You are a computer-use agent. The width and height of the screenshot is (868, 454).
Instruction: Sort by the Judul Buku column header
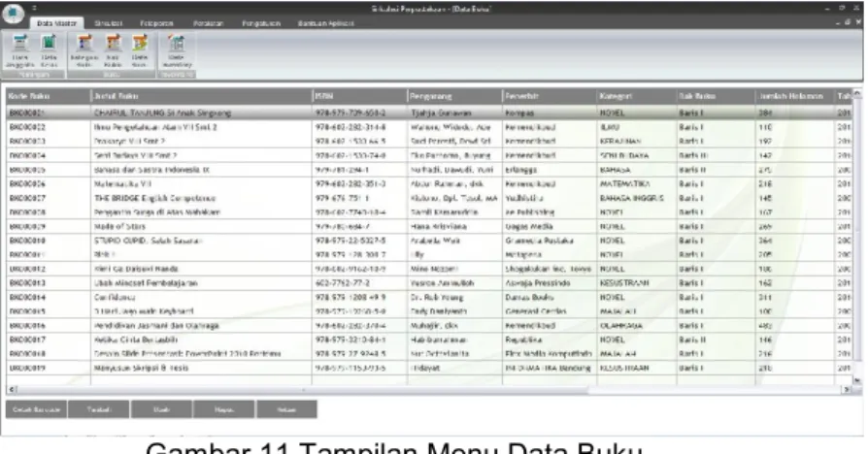tap(202, 96)
